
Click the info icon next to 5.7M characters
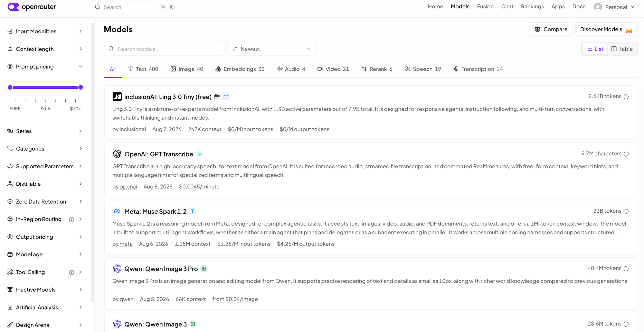point(626,154)
